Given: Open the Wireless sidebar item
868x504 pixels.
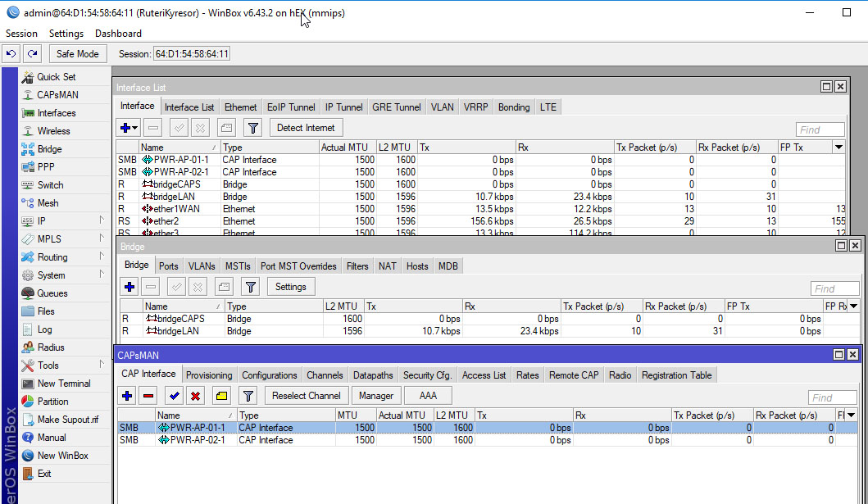Looking at the screenshot, I should pyautogui.click(x=53, y=131).
